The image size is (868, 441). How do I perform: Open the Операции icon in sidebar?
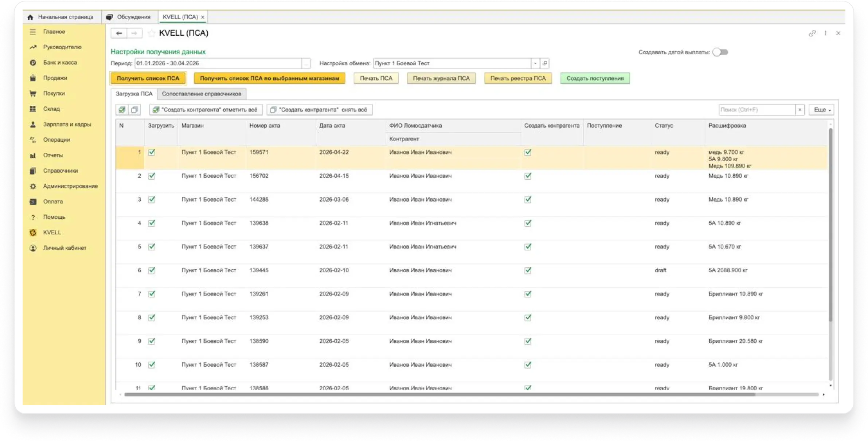[x=33, y=140]
